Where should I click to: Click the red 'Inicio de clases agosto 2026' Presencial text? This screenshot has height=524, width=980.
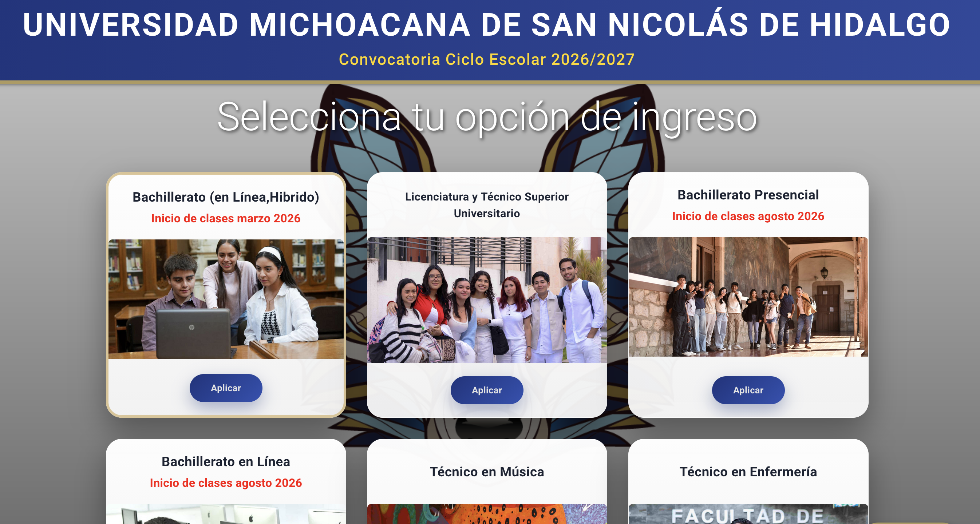point(748,216)
